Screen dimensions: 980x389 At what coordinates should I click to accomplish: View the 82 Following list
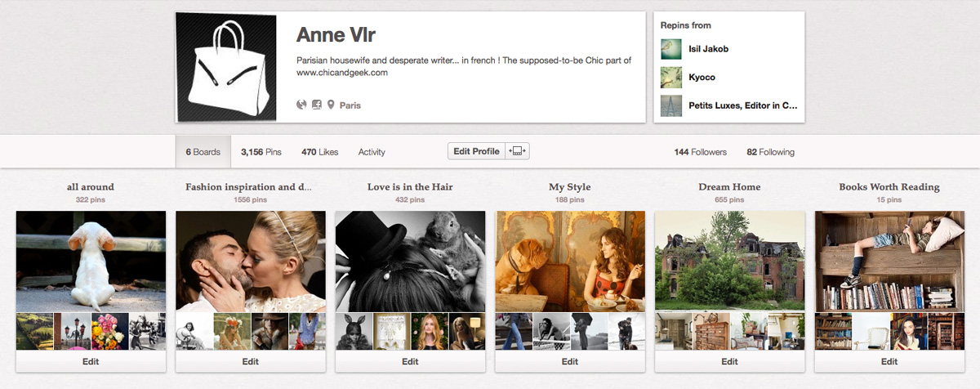pyautogui.click(x=770, y=152)
